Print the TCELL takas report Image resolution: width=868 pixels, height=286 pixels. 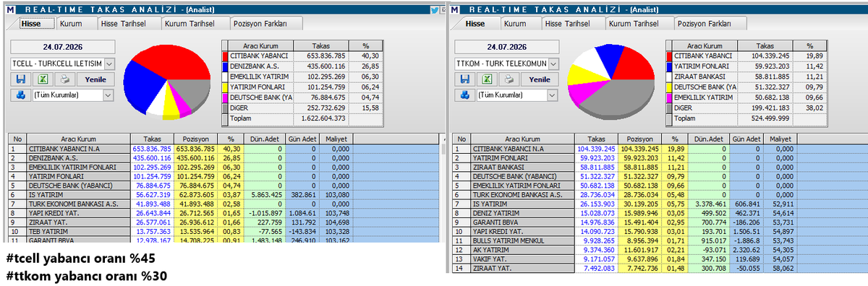[x=65, y=79]
